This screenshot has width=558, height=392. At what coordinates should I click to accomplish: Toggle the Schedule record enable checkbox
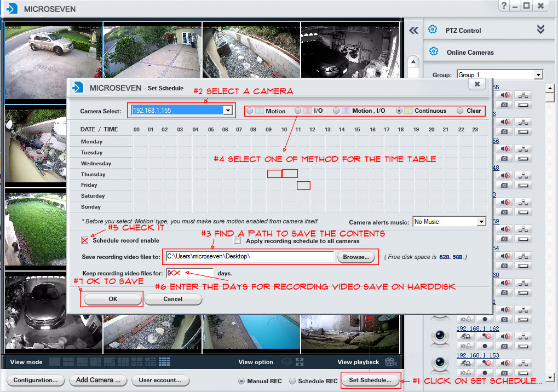click(x=85, y=240)
